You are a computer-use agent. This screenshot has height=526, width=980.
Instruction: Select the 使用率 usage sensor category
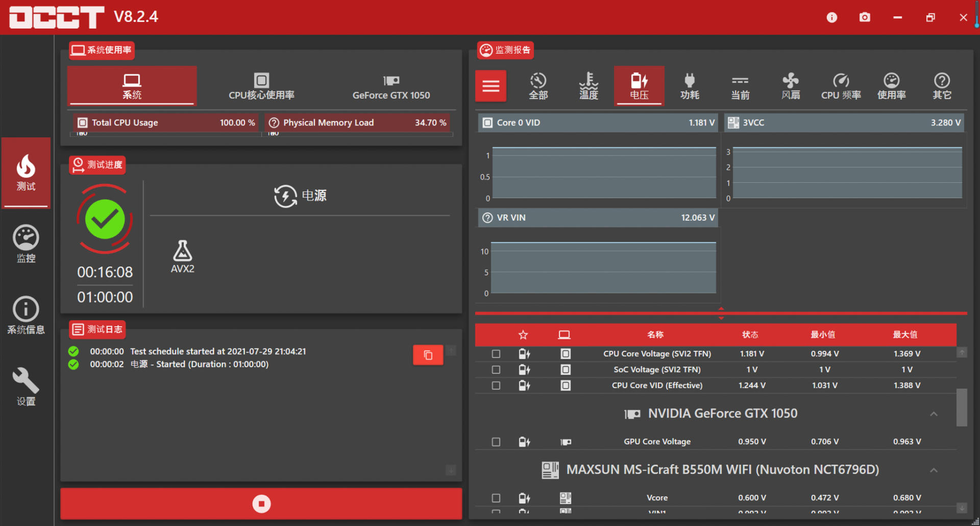tap(892, 86)
